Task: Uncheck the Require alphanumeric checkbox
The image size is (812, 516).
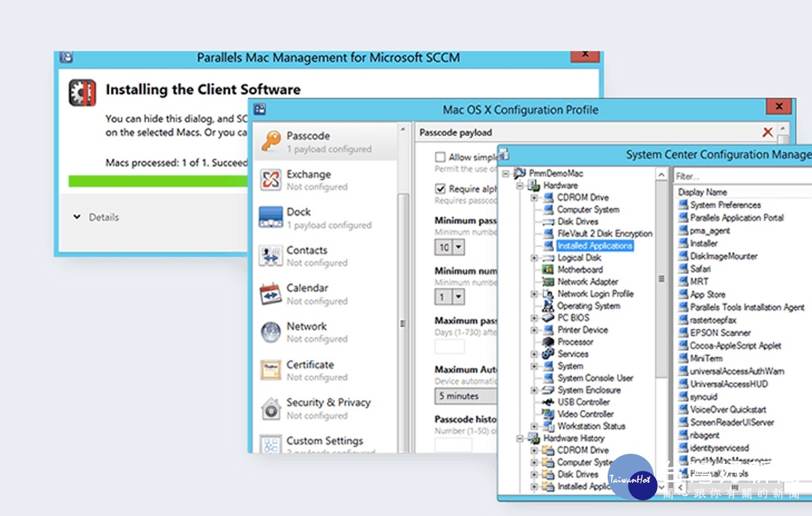Action: pos(441,189)
